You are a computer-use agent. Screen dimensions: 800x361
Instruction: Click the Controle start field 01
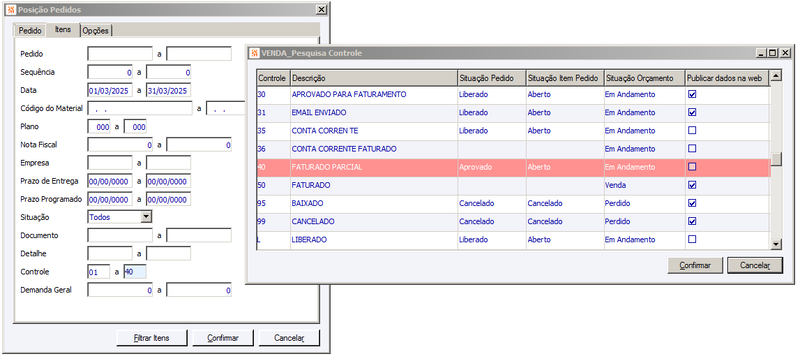click(x=99, y=272)
